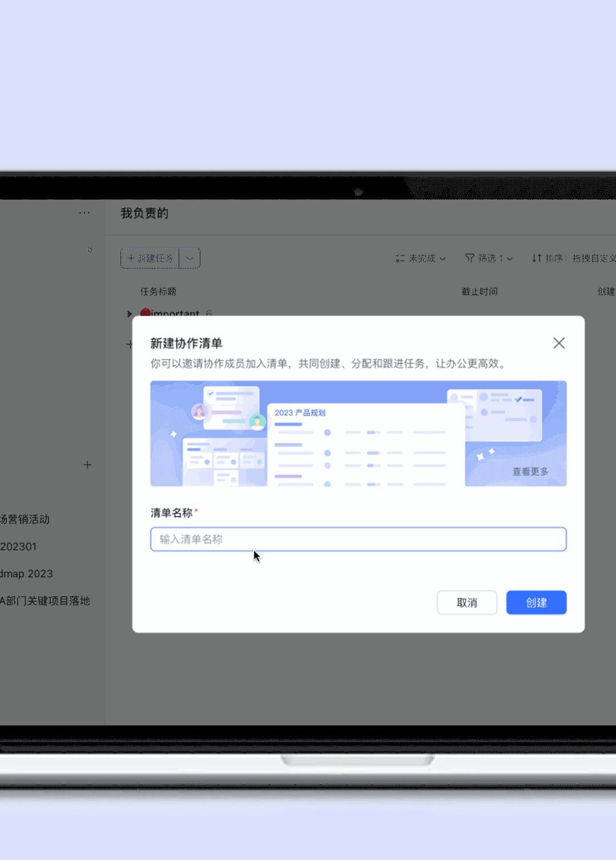
Task: Close the 新建协作清单 dialog
Action: click(559, 343)
